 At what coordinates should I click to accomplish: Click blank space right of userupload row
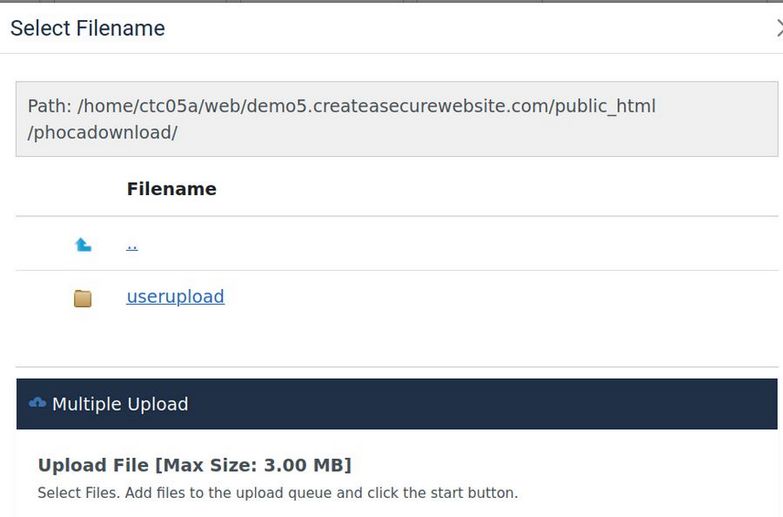(x=500, y=297)
